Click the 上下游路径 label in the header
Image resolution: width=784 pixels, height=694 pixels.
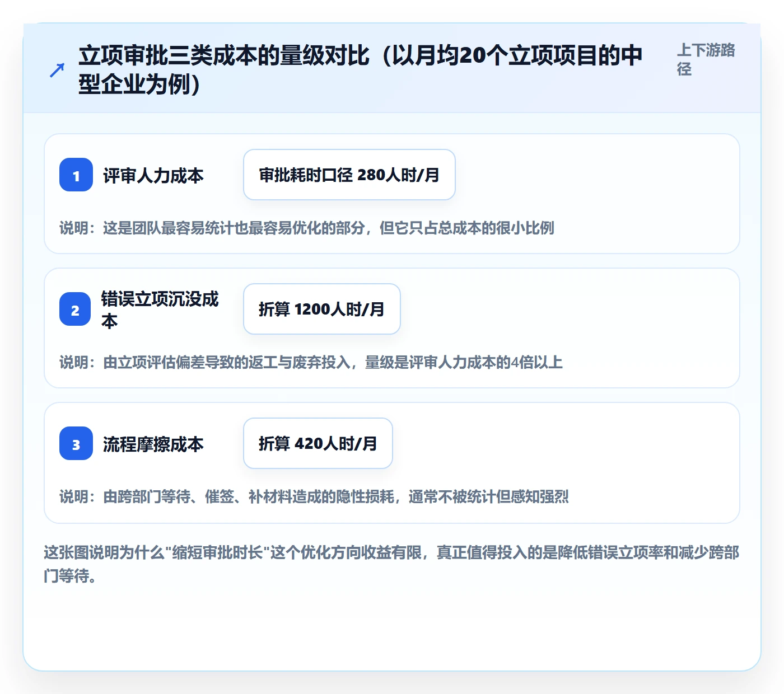(706, 59)
